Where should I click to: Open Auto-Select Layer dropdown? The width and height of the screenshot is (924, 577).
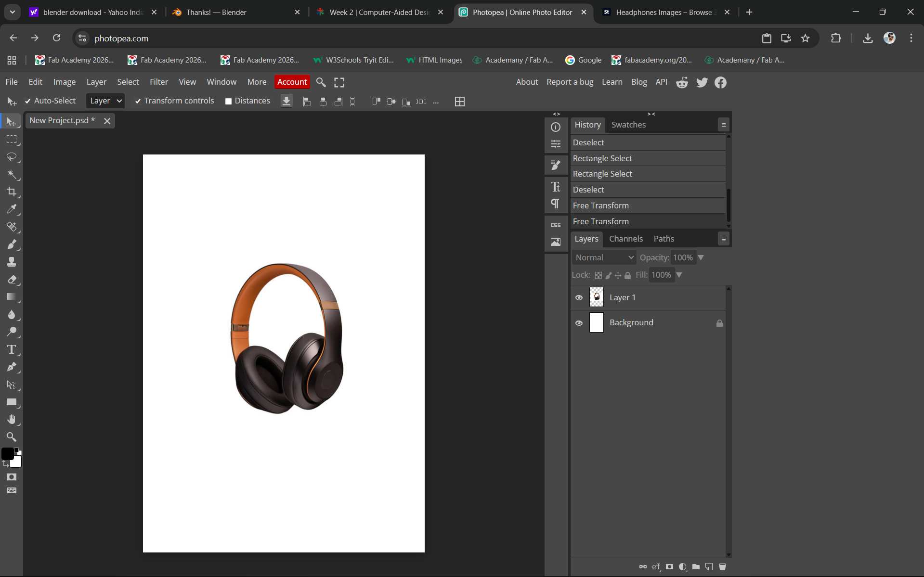point(105,101)
